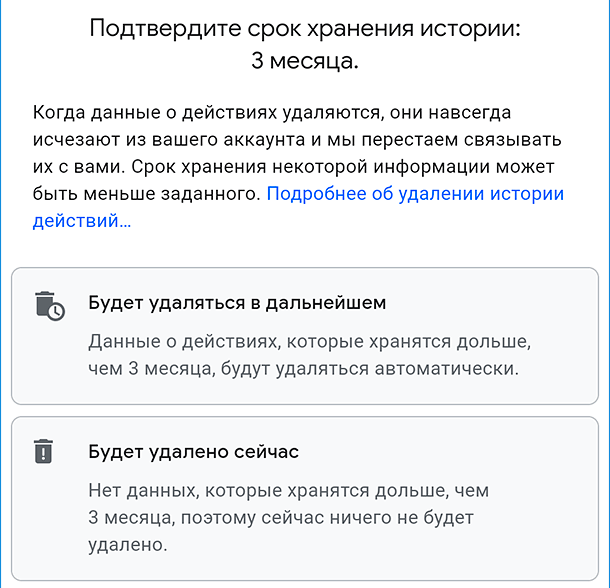Viewport: 610px width, 588px height.
Task: Click the text "быть меньше заданного."
Action: point(147,194)
